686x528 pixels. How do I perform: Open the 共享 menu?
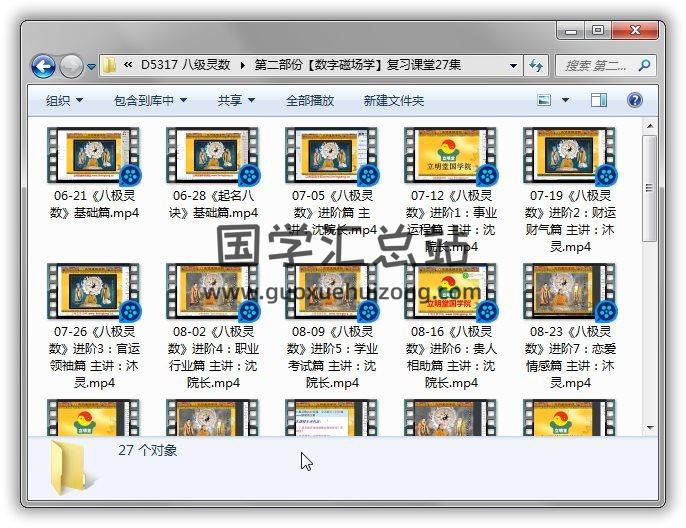(236, 100)
